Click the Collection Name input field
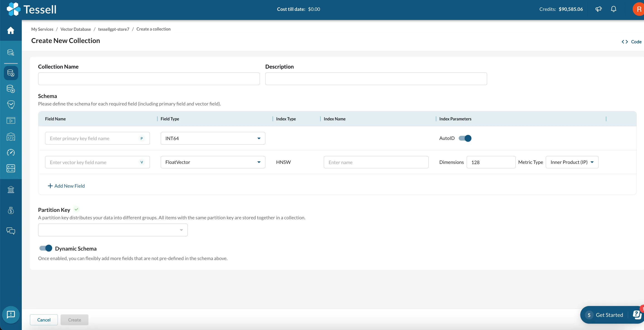The image size is (644, 330). pyautogui.click(x=149, y=79)
